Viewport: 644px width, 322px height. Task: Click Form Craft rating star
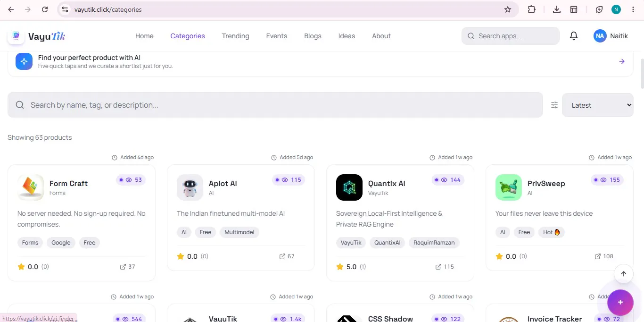(21, 267)
